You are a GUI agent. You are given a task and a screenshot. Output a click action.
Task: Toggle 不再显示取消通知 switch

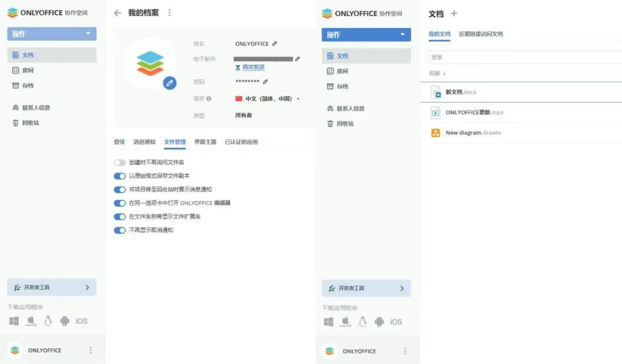tap(119, 230)
